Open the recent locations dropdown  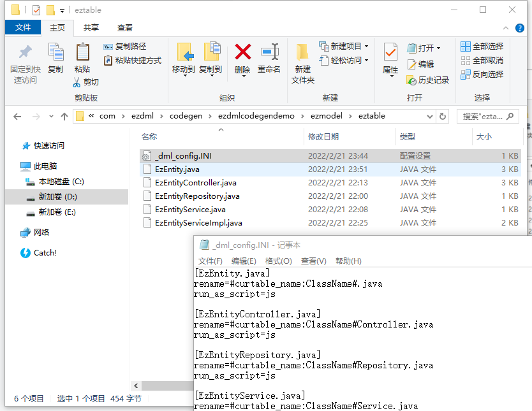pyautogui.click(x=51, y=117)
